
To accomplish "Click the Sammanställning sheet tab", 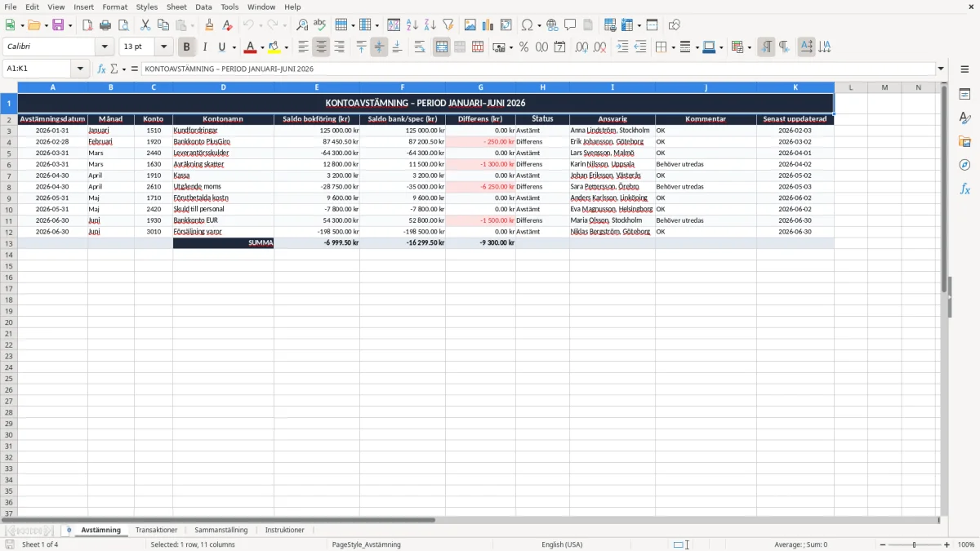I will (x=220, y=530).
